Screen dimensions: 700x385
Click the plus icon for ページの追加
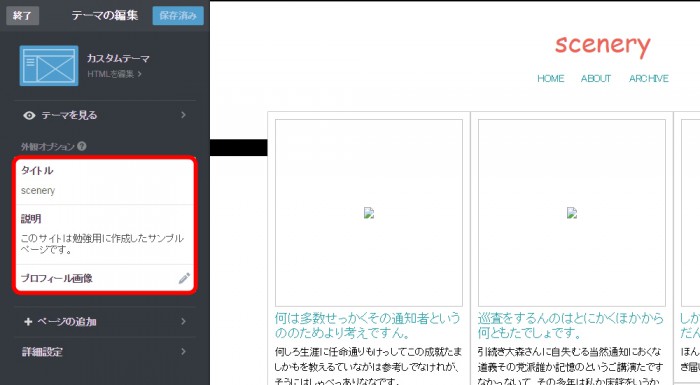pyautogui.click(x=28, y=322)
